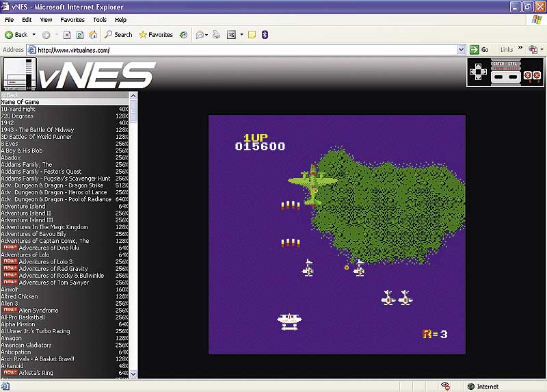547x392 pixels.
Task: Expand the address bar dropdown
Action: click(461, 50)
